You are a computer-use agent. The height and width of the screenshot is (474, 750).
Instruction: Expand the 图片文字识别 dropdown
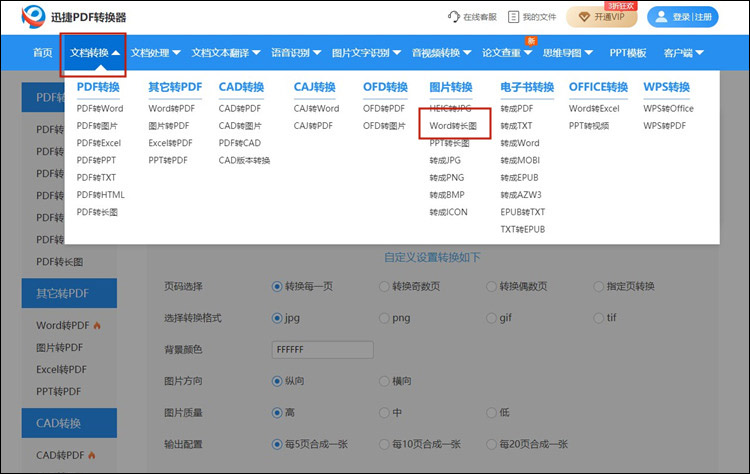[366, 53]
